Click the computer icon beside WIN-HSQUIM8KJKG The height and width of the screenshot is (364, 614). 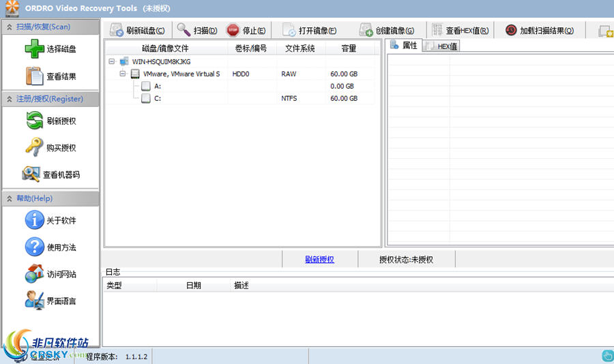click(124, 61)
